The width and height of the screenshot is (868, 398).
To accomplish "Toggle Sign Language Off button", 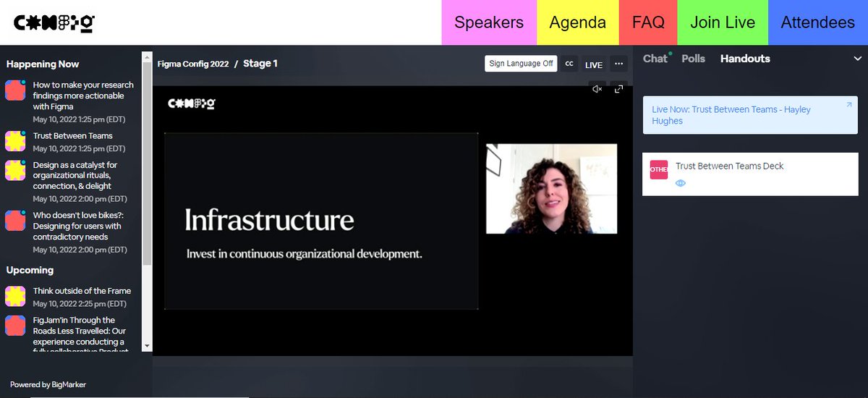I will 521,64.
